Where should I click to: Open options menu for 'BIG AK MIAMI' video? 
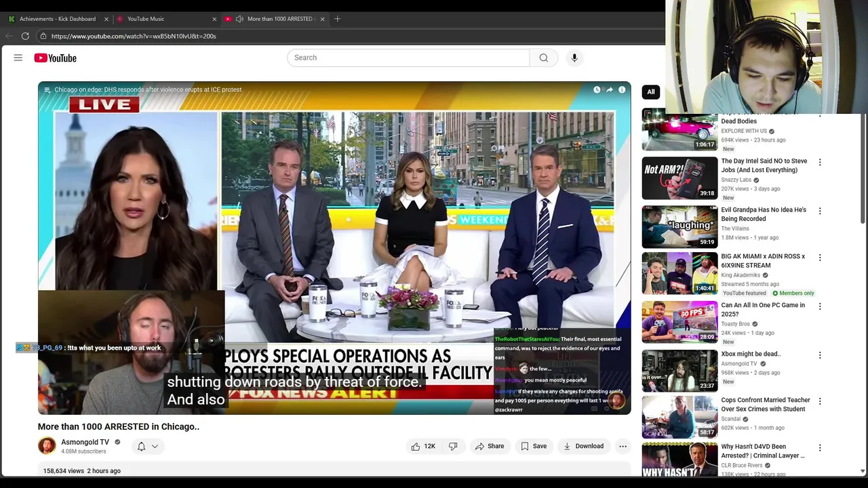(x=820, y=258)
